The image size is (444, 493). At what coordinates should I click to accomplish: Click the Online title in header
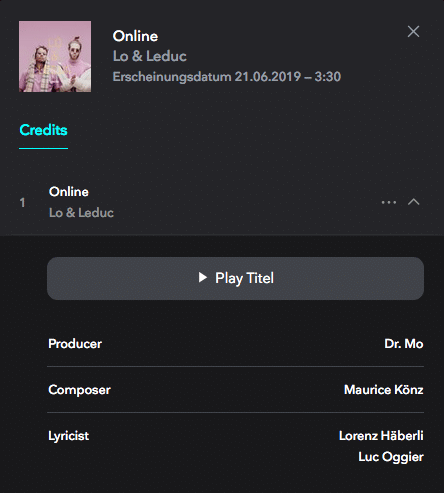(x=135, y=36)
